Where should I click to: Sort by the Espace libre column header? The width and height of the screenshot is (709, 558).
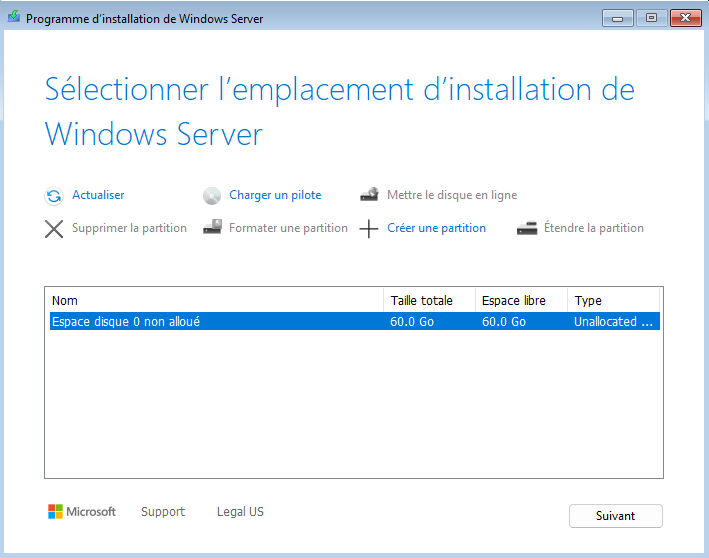(x=521, y=300)
